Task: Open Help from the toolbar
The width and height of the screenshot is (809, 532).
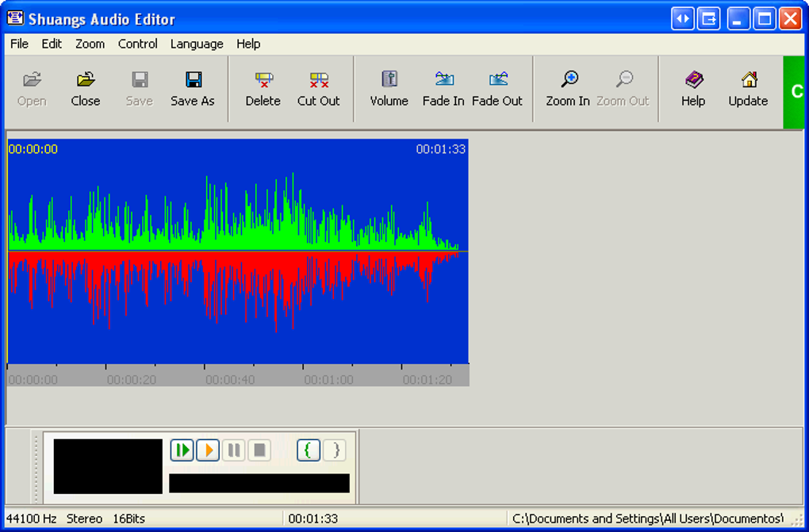Action: 693,89
